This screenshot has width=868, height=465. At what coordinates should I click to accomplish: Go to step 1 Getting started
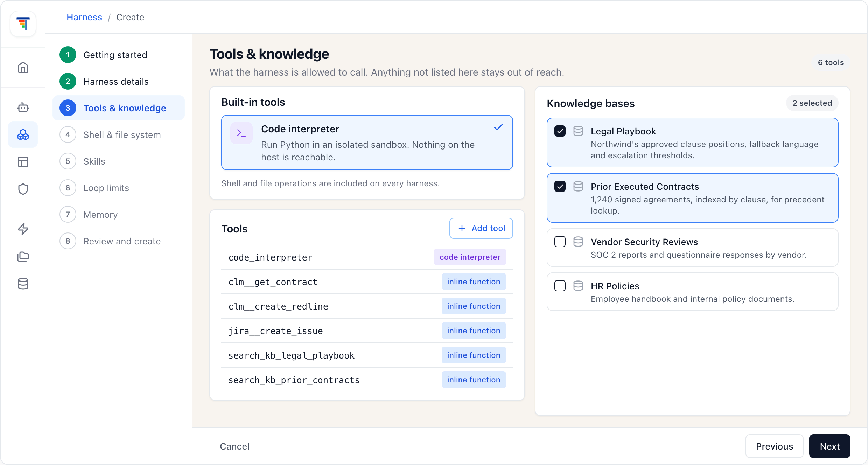point(118,55)
